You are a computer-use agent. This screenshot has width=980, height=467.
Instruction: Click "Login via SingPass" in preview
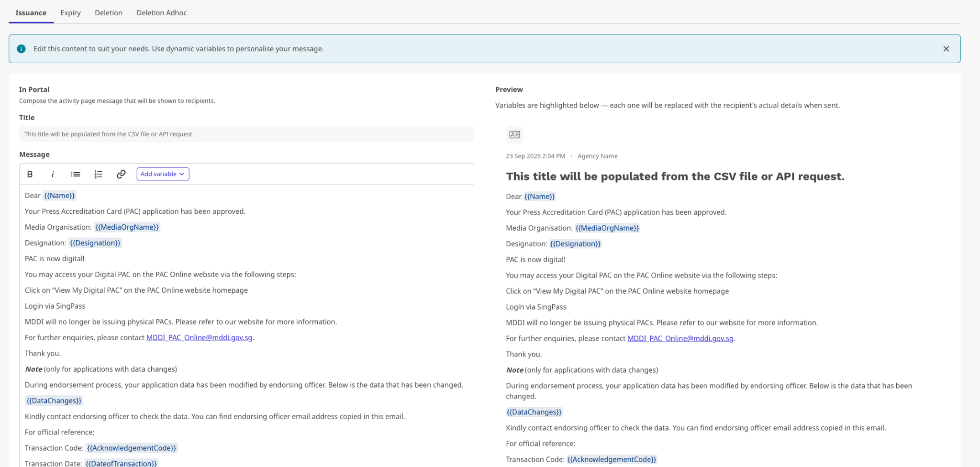click(536, 307)
